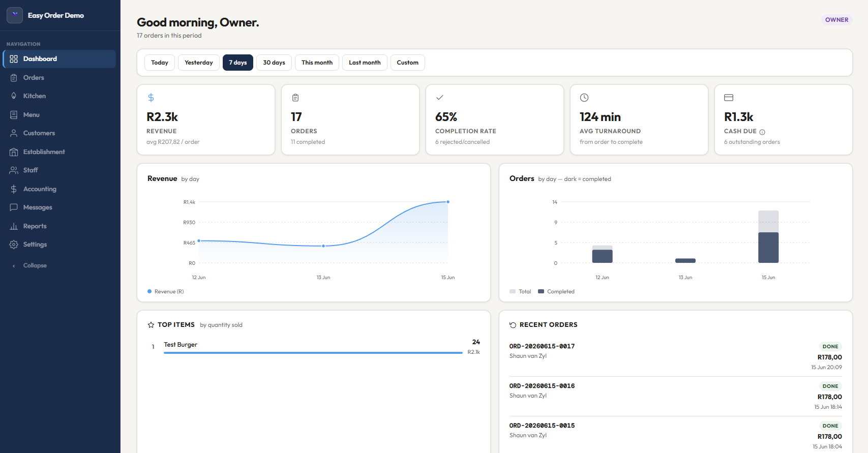Click the clipboard icon on the Orders card
The width and height of the screenshot is (868, 453).
point(295,98)
